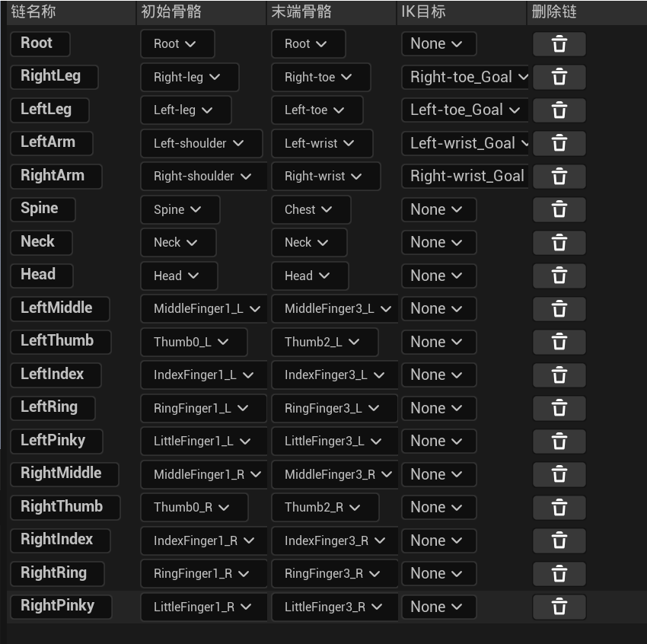
Task: Click the 链名称 column header
Action: (x=34, y=12)
